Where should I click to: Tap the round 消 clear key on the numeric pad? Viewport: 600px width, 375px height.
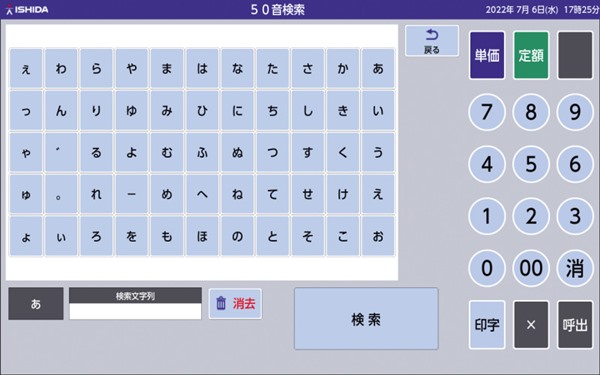click(575, 268)
